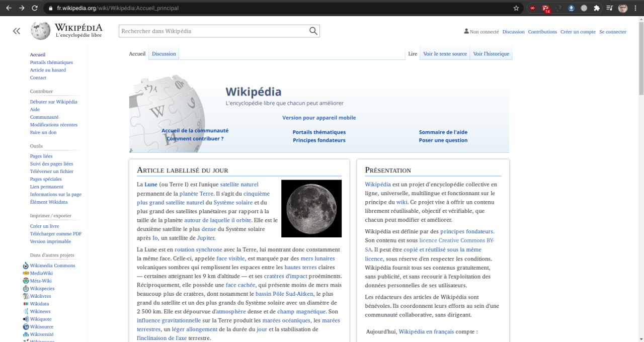
Task: Go to Article au hasard
Action: (48, 70)
